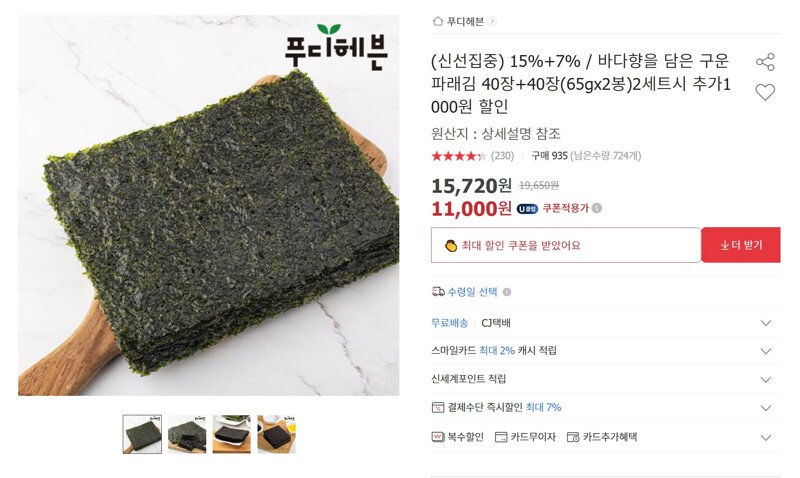Click the 카드추가혜택 icon
The image size is (800, 478).
573,437
